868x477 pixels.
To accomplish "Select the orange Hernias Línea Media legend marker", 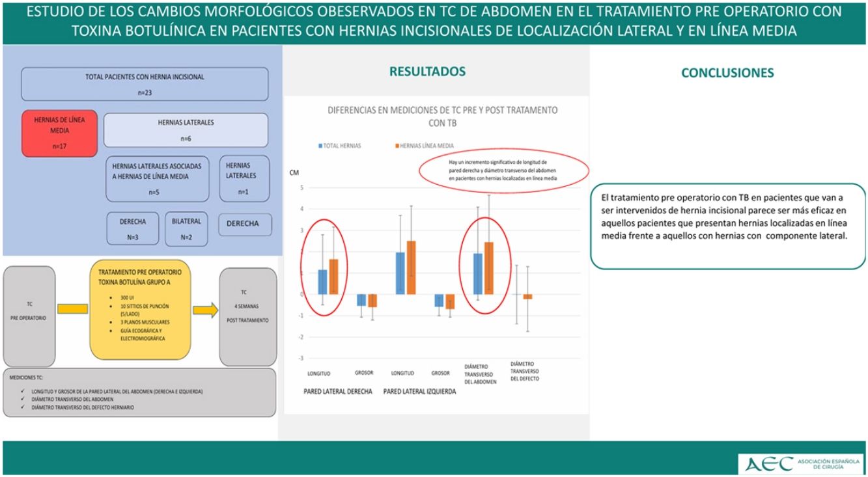I will click(x=395, y=146).
